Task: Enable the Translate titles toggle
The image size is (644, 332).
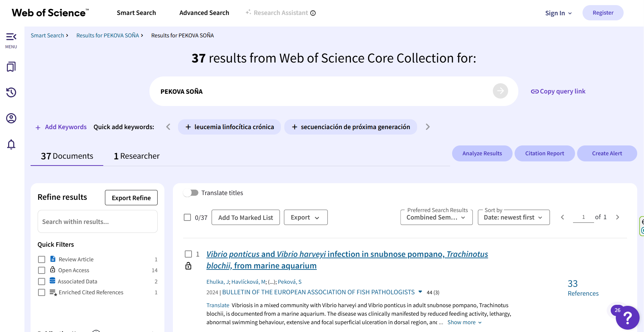Action: coord(191,193)
